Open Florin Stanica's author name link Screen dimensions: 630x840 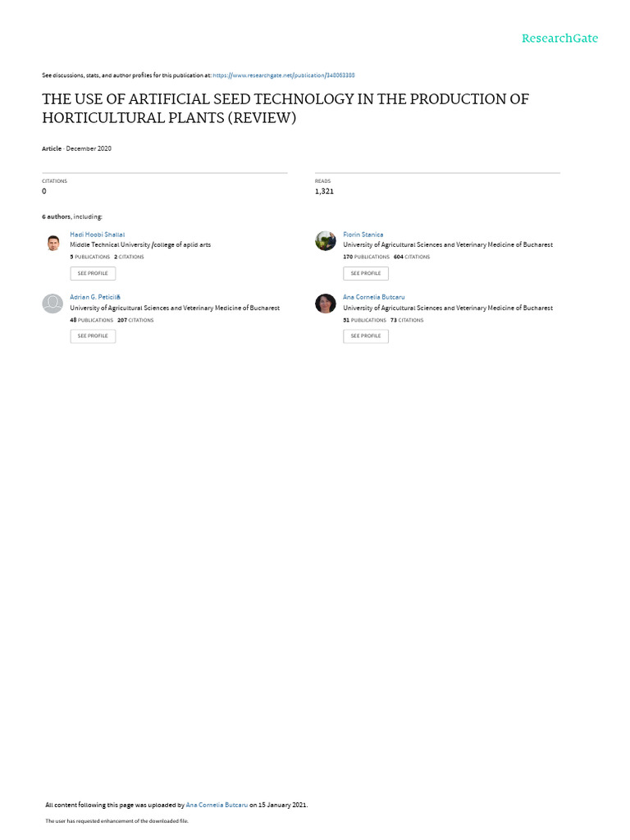tap(363, 235)
